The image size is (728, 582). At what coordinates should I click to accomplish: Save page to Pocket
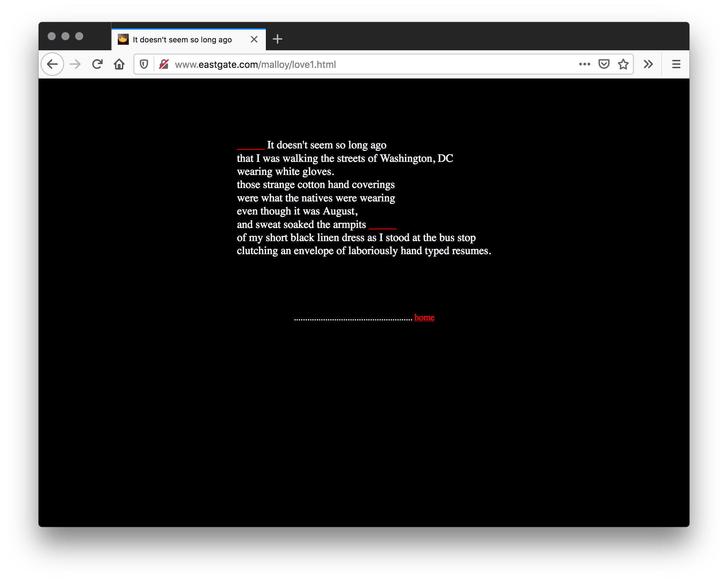point(604,64)
